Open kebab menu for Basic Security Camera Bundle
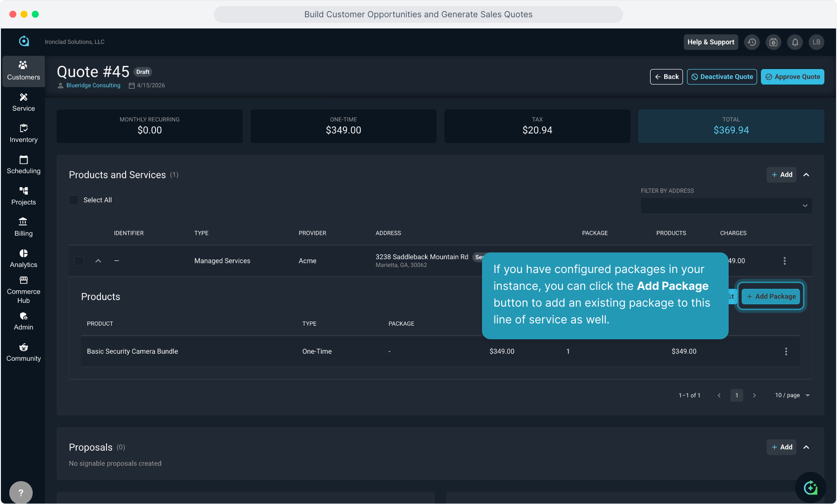Image resolution: width=837 pixels, height=504 pixels. [x=786, y=351]
